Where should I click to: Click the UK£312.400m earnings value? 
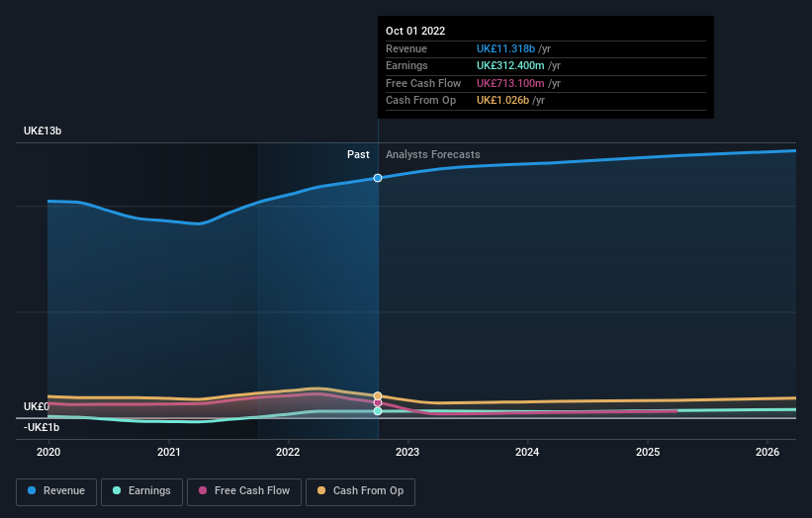click(510, 65)
